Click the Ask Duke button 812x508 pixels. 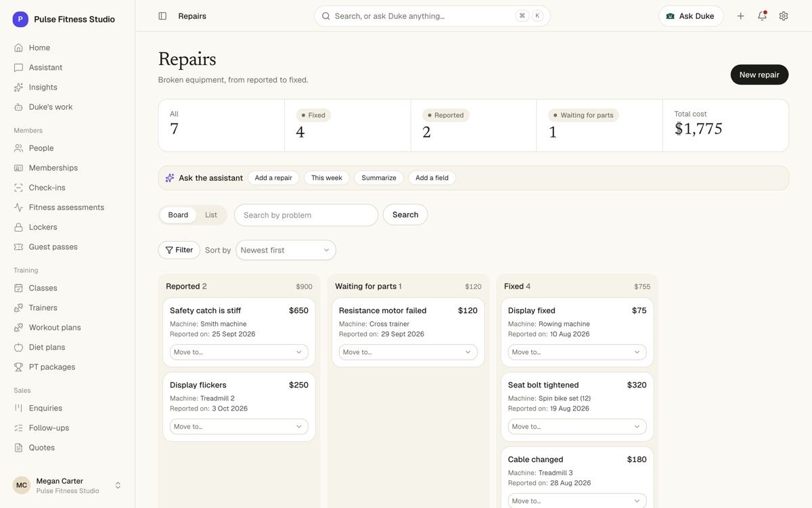click(x=691, y=16)
